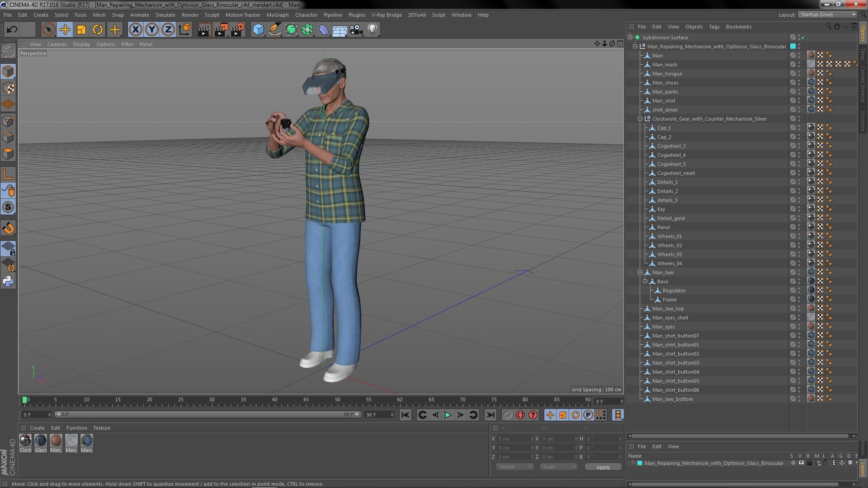This screenshot has height=488, width=868.
Task: Select the Rotate tool
Action: point(98,30)
